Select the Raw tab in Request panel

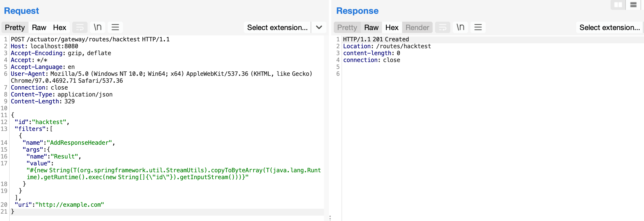click(39, 27)
